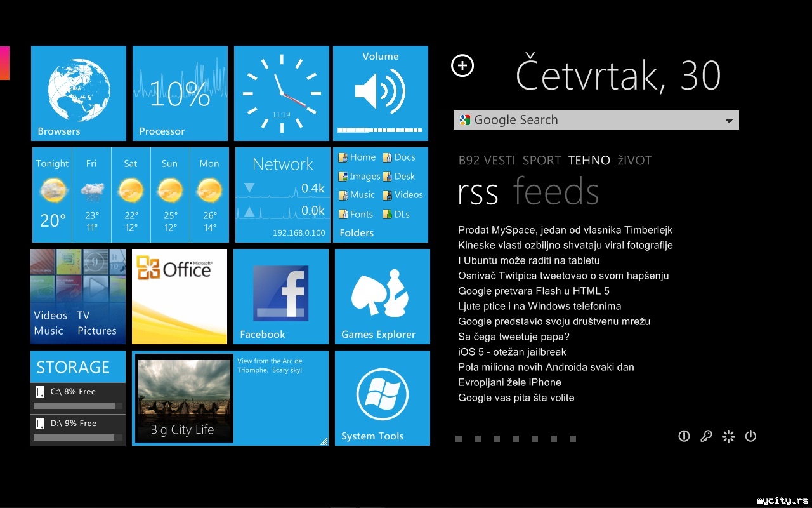The image size is (812, 508).
Task: Click the C: drive icon in Storage
Action: coord(40,392)
